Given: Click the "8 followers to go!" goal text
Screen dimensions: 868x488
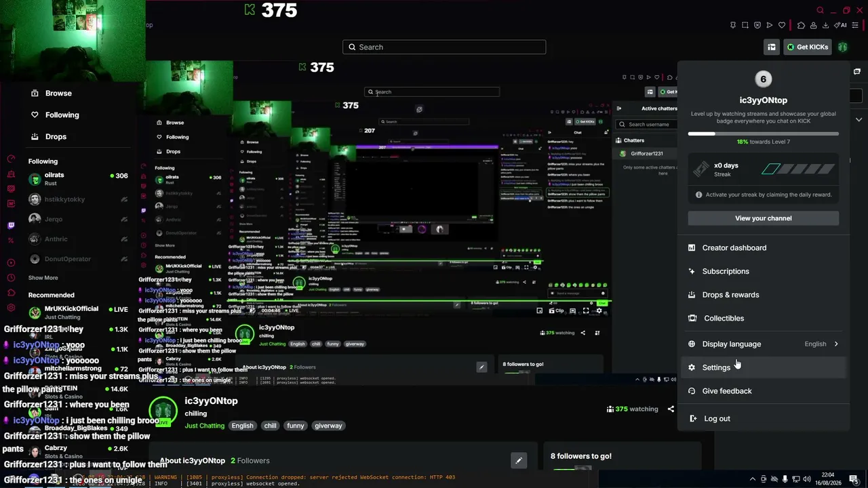Looking at the screenshot, I should pyautogui.click(x=581, y=457).
